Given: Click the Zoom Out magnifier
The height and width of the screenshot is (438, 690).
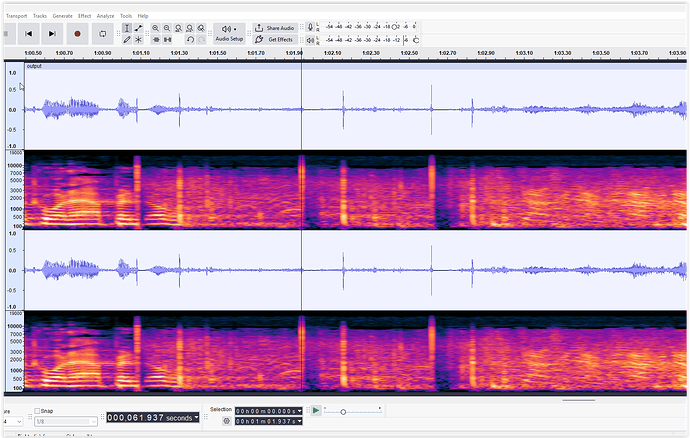Looking at the screenshot, I should 166,27.
